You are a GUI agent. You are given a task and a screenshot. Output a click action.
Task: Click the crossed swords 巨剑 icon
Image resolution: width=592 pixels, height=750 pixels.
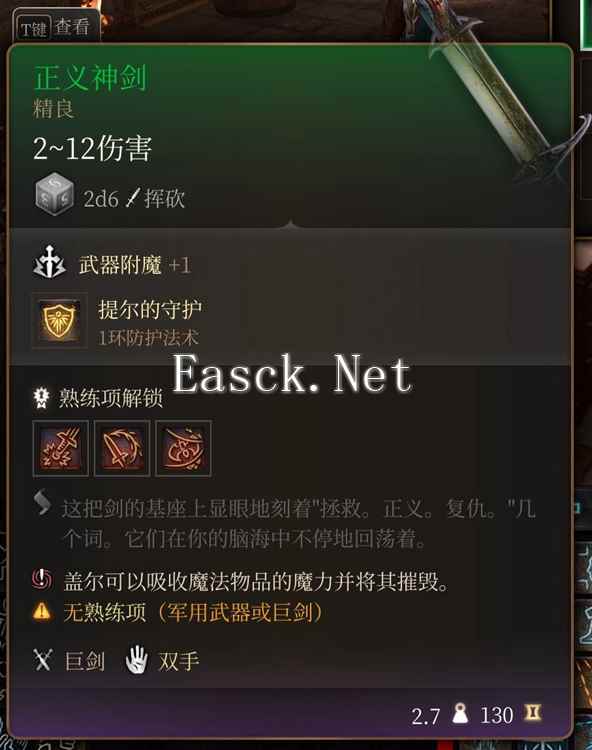coord(43,660)
